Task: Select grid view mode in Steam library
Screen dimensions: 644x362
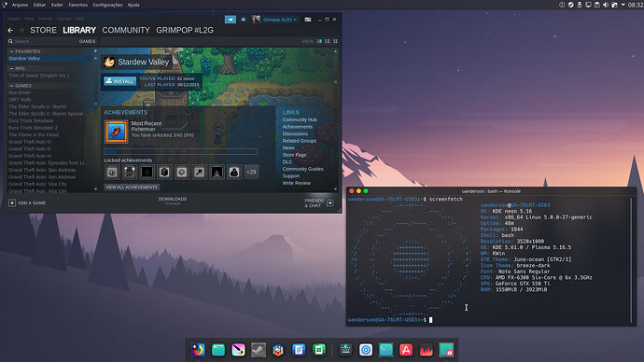Action: pyautogui.click(x=335, y=41)
